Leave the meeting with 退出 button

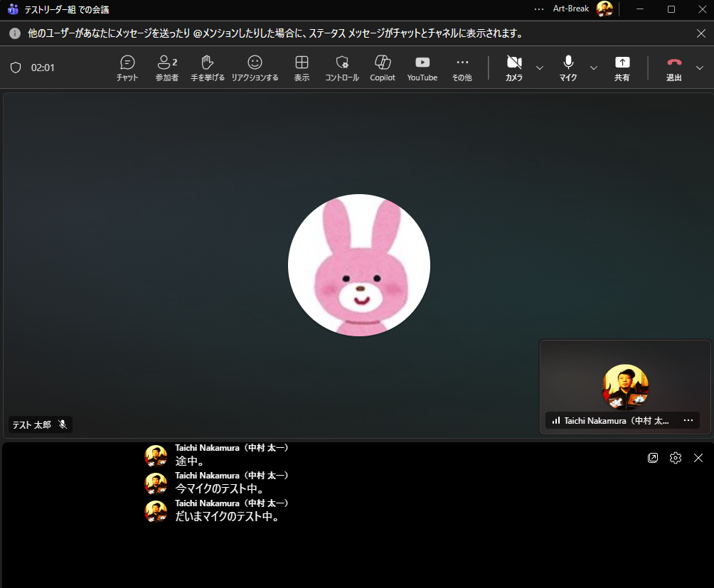673,68
